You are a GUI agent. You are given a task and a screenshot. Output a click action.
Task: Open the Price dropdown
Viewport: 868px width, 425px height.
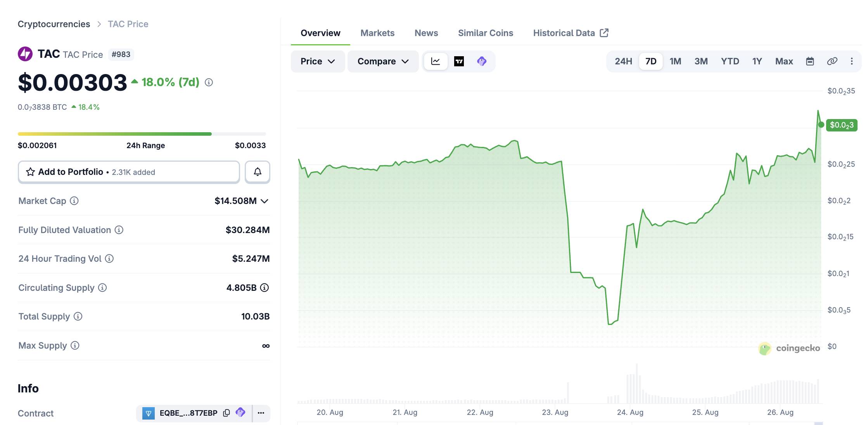[318, 61]
